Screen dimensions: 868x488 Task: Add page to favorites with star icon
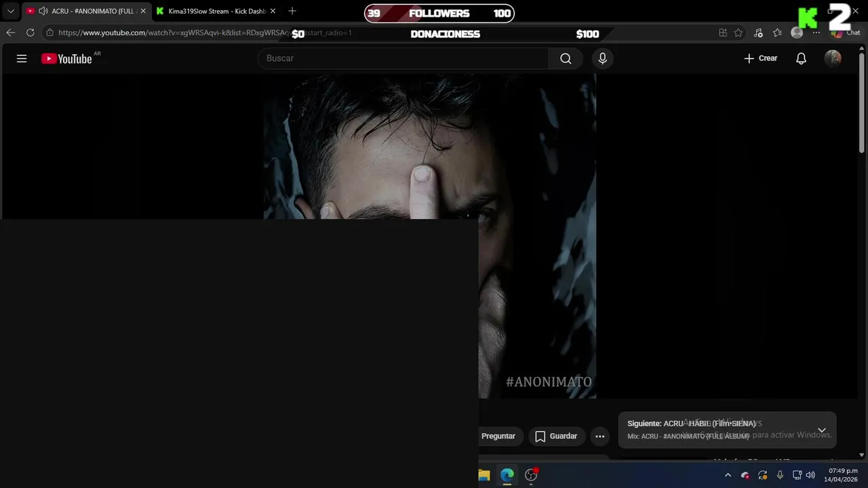(738, 33)
